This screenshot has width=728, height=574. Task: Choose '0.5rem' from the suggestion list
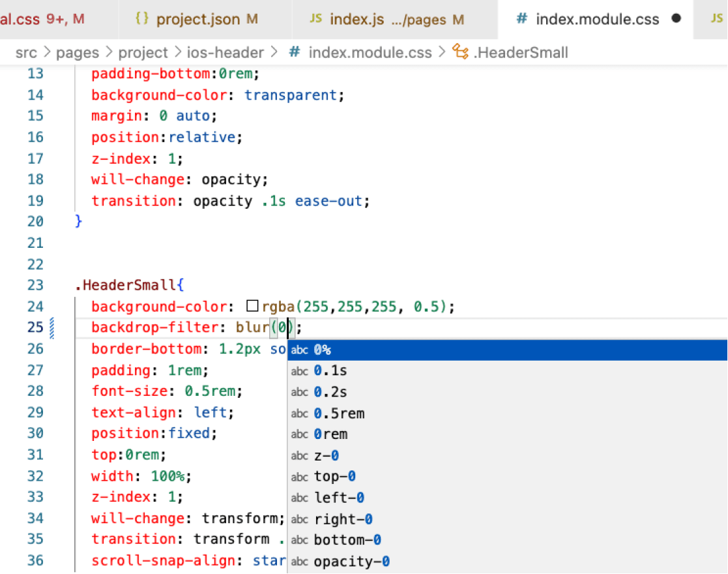[339, 414]
